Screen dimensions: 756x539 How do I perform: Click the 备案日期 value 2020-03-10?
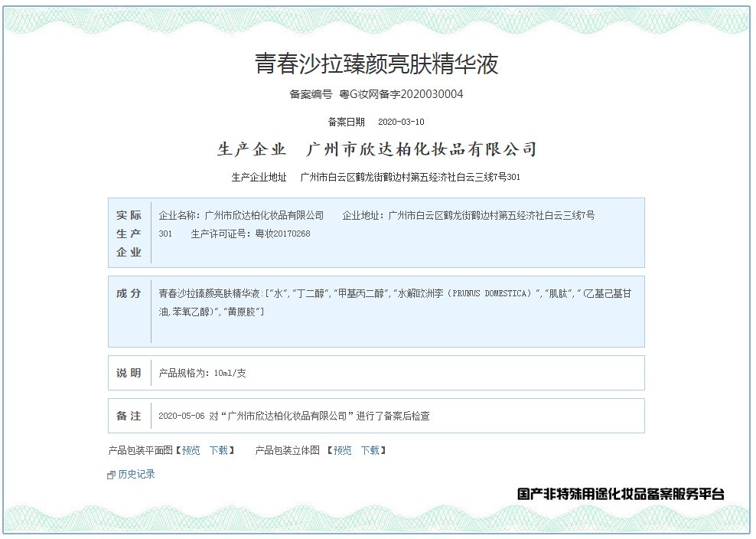coord(401,122)
